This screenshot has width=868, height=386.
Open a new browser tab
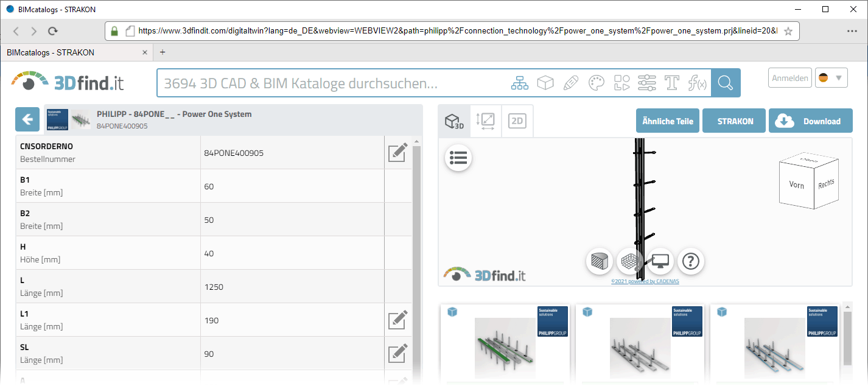(x=163, y=52)
